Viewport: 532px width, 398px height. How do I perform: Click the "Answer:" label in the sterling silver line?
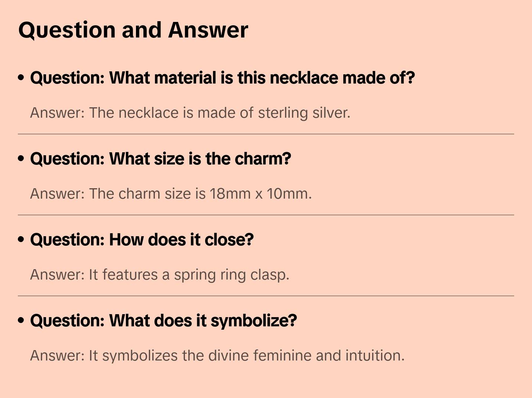(x=58, y=113)
